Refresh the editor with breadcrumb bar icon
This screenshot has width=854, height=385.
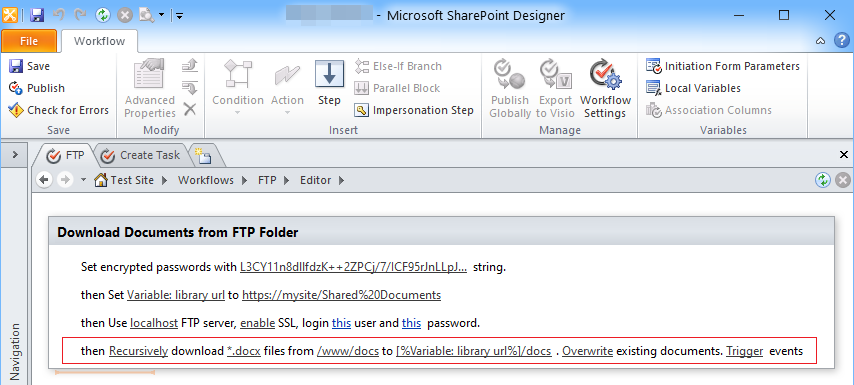[822, 180]
